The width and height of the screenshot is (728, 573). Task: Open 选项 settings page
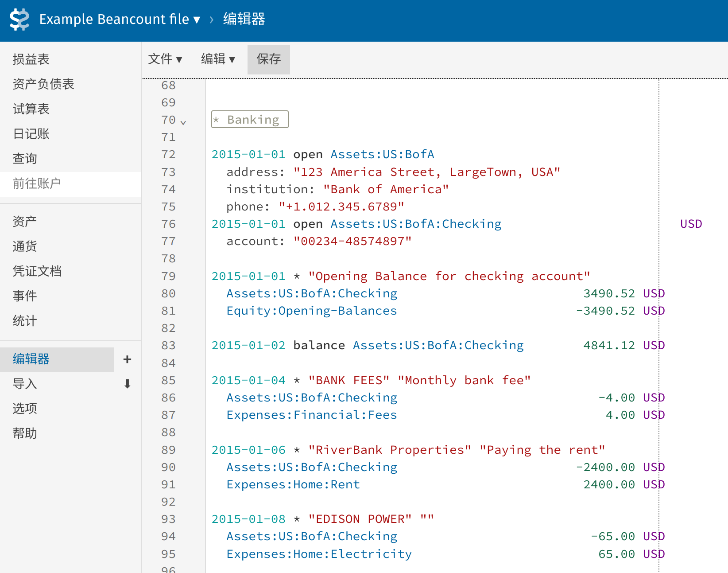tap(25, 409)
